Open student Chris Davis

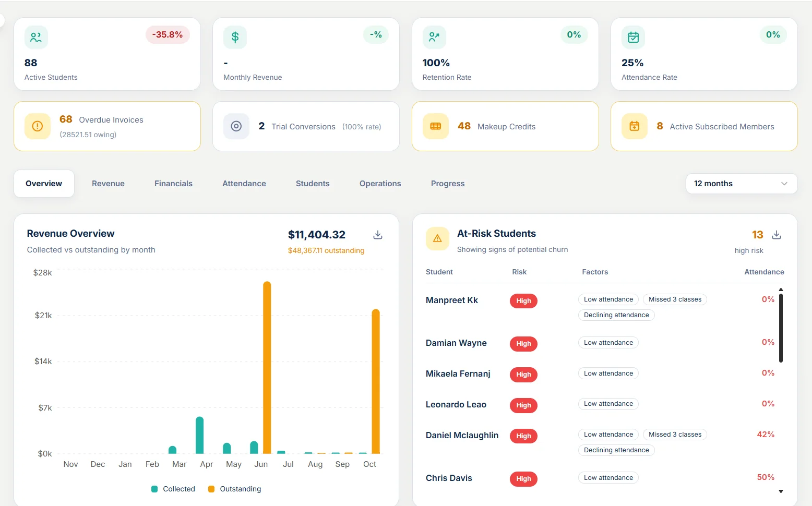(449, 478)
